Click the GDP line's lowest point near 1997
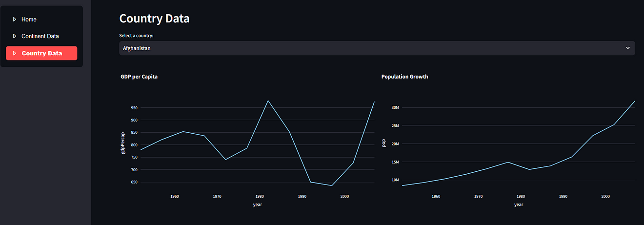The height and width of the screenshot is (225, 644). point(332,185)
